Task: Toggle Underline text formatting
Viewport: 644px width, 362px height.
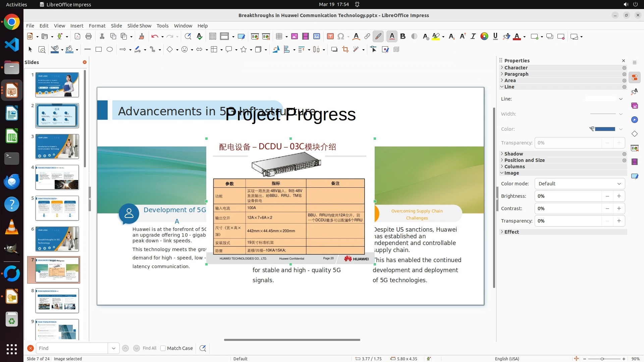Action: point(495,37)
